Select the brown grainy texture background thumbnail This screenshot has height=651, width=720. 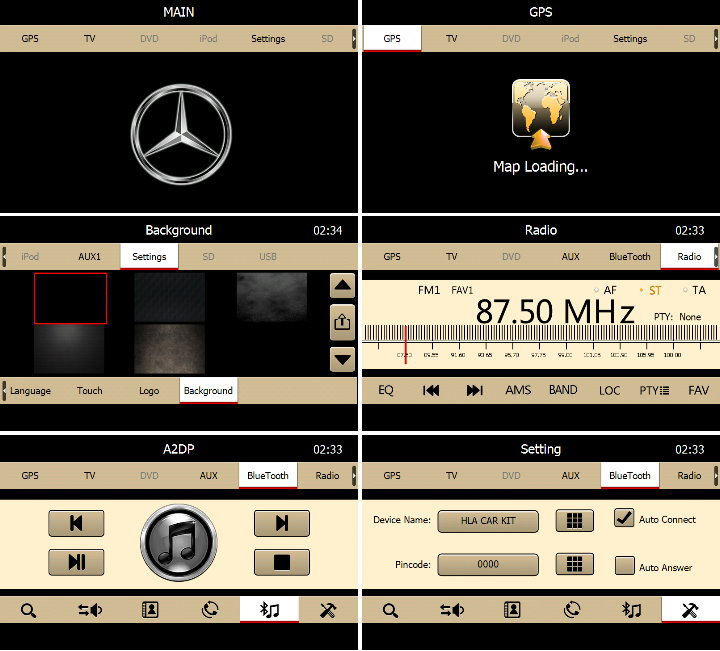(169, 349)
